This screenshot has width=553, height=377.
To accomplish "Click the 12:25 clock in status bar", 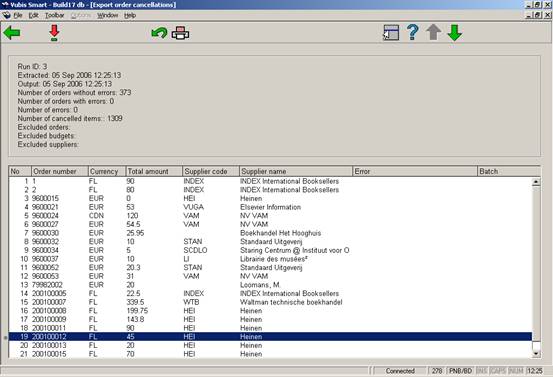I will click(x=535, y=371).
